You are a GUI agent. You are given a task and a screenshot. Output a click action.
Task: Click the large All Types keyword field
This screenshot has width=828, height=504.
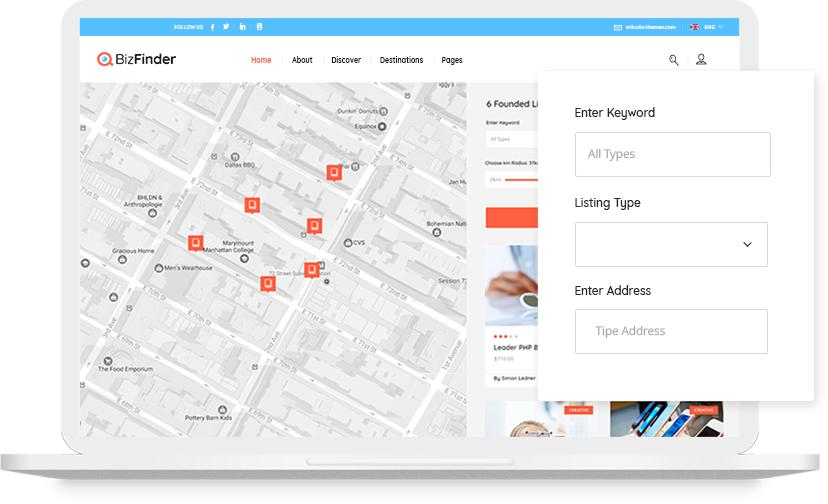672,155
